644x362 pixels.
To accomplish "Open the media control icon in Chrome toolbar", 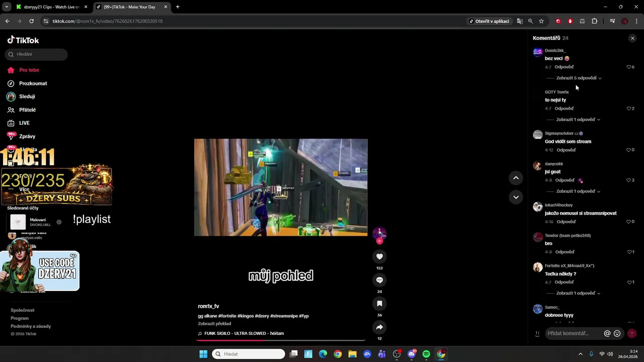I will [612, 21].
